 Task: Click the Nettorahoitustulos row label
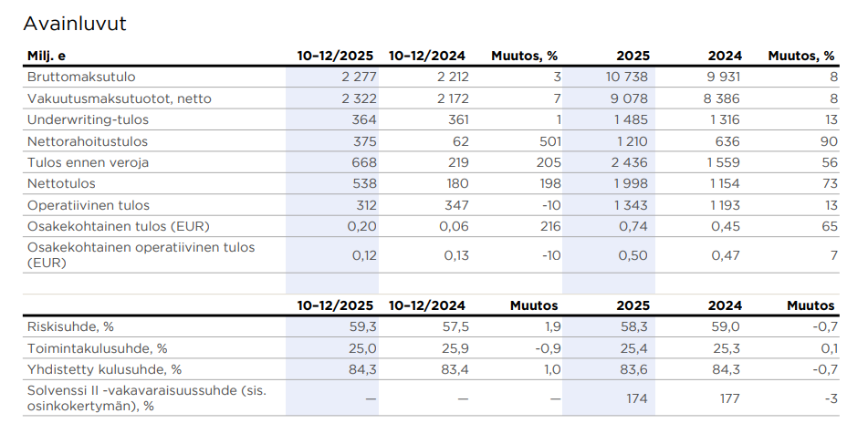[x=88, y=141]
